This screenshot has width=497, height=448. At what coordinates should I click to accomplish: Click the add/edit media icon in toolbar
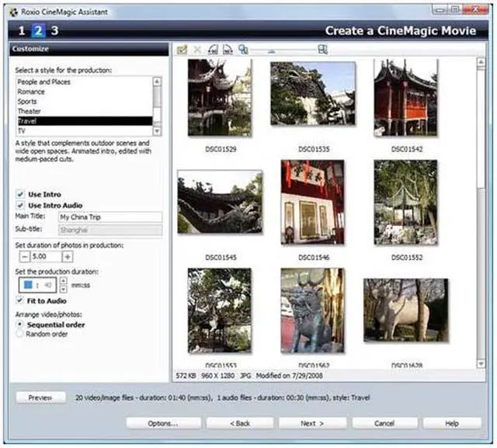182,50
